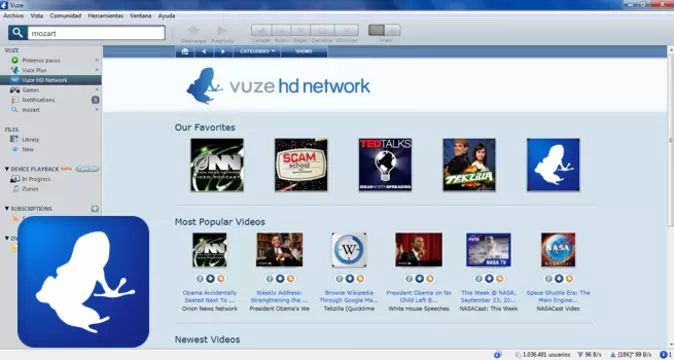Toggle the Vista view switch
This screenshot has height=360, width=674.
click(x=384, y=30)
